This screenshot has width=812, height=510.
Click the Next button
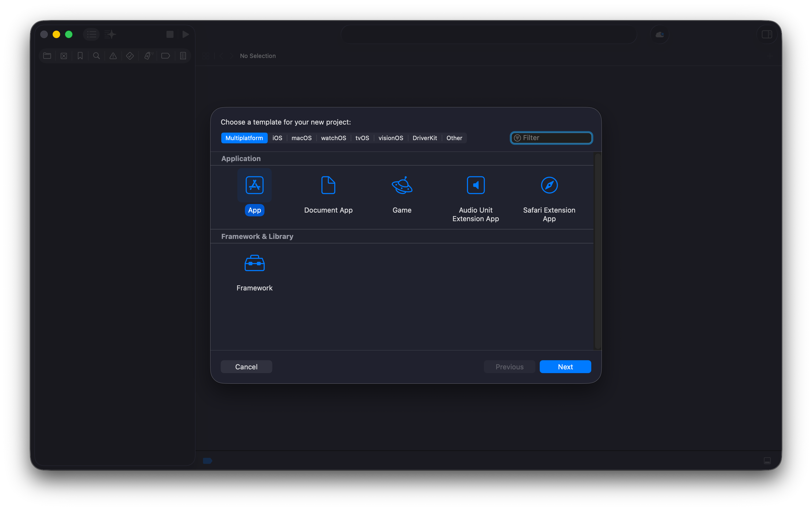(x=565, y=367)
